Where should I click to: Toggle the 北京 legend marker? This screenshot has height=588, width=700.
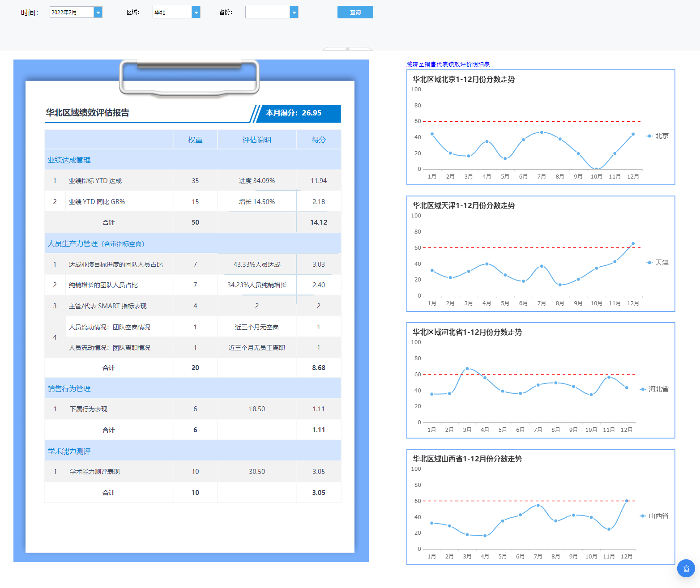coord(649,136)
